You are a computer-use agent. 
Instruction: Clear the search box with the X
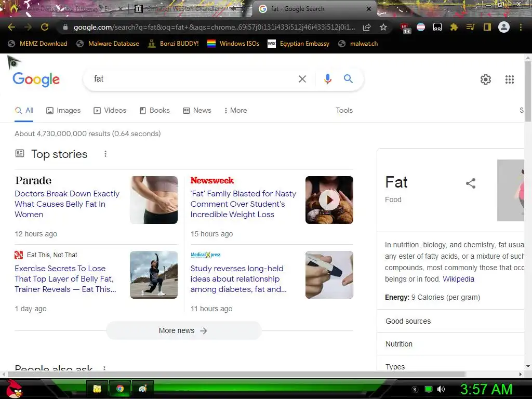[x=302, y=79]
